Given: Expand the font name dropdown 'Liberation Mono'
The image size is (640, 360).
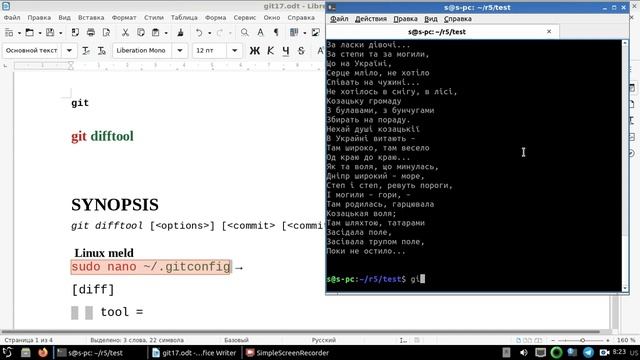Looking at the screenshot, I should (x=180, y=51).
